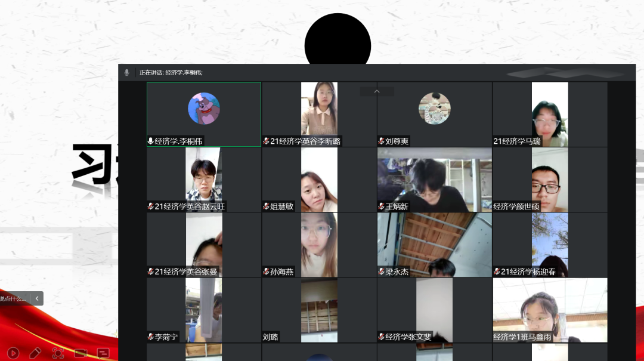The width and height of the screenshot is (644, 361).
Task: Click the muted mic icon beside 王炳新
Action: point(381,206)
